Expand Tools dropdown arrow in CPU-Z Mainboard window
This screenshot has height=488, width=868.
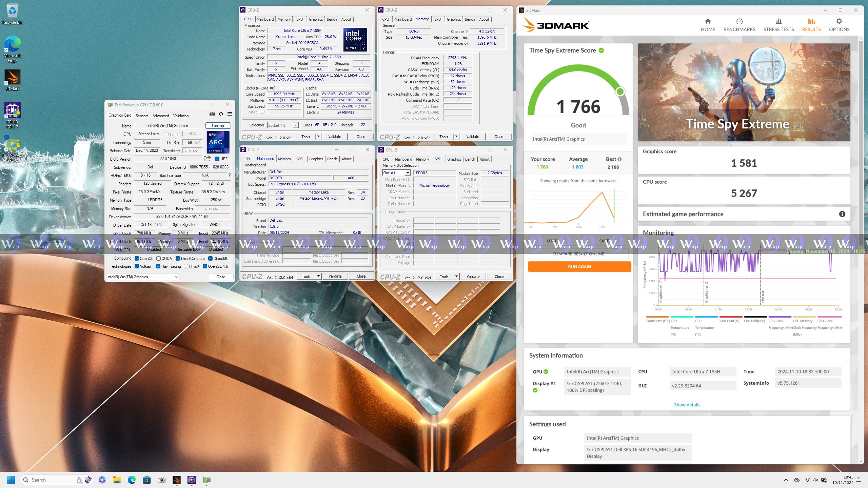(318, 276)
